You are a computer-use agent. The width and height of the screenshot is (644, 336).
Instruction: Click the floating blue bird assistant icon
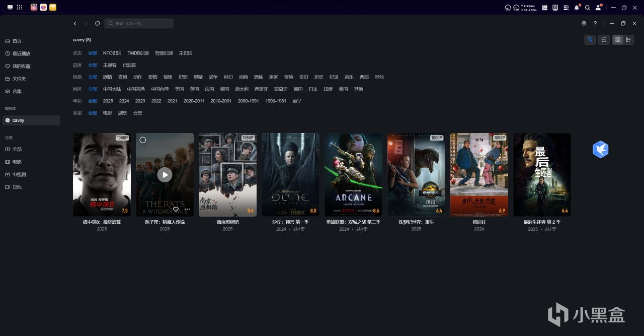[601, 150]
